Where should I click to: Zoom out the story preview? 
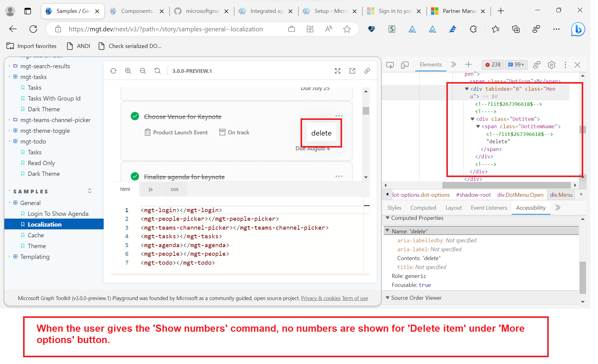click(x=143, y=71)
